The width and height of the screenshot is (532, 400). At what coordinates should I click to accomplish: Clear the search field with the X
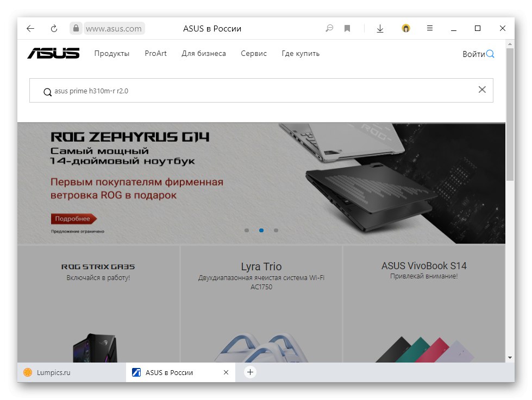482,90
